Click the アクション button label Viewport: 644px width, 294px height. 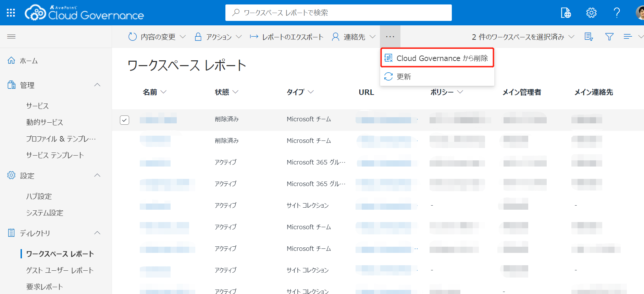pos(219,37)
